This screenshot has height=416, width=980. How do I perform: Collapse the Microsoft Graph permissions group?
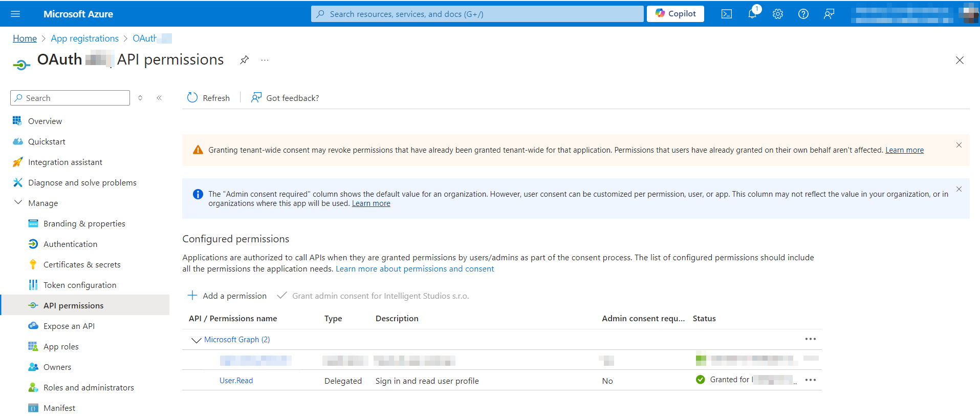click(x=196, y=340)
